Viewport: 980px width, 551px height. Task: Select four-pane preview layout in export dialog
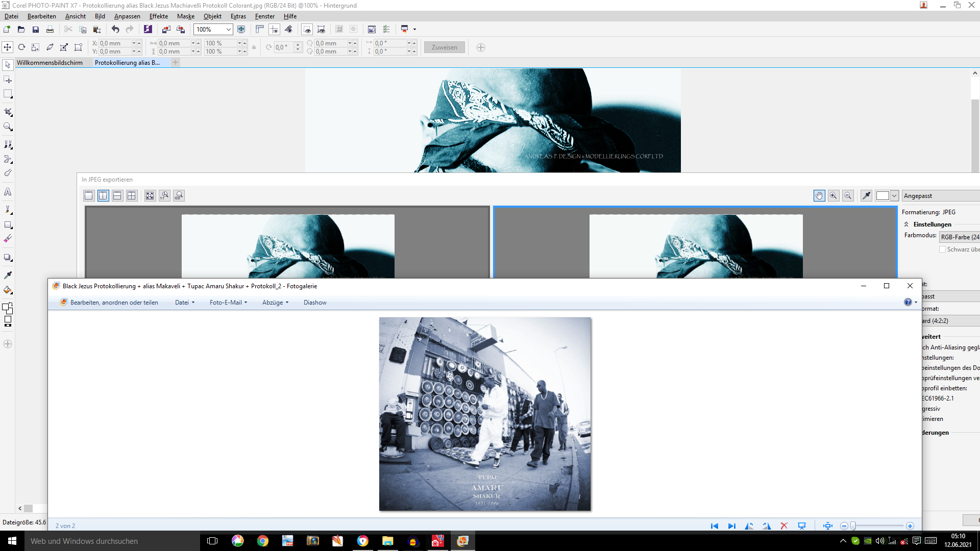click(x=132, y=196)
